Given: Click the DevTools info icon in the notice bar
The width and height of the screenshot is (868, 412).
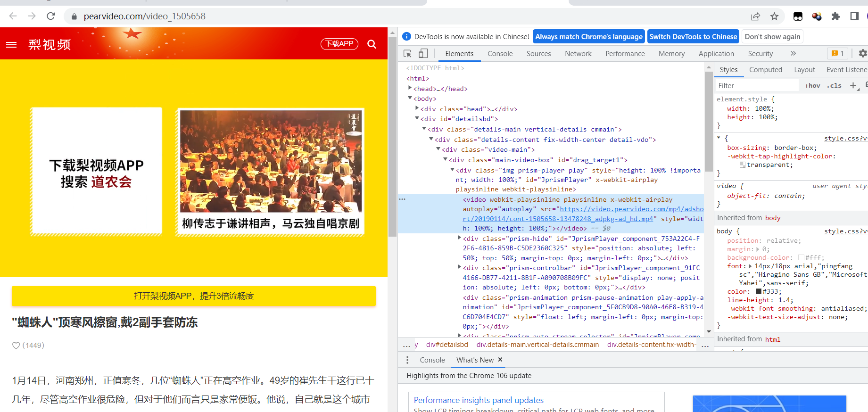Looking at the screenshot, I should point(406,37).
